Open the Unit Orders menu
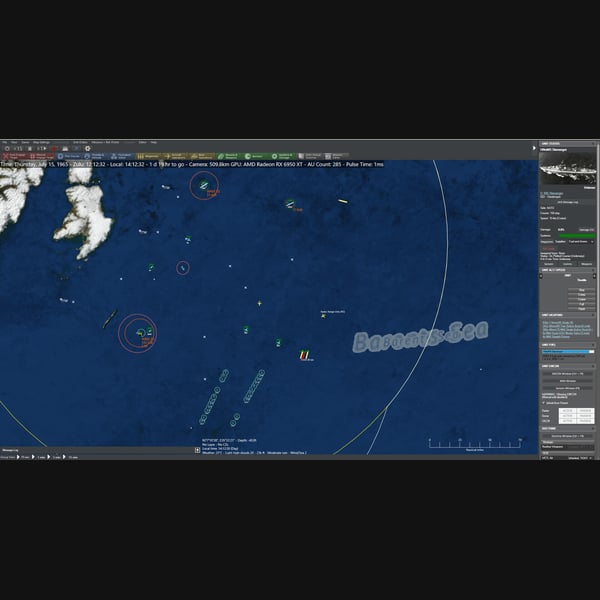 coord(80,142)
